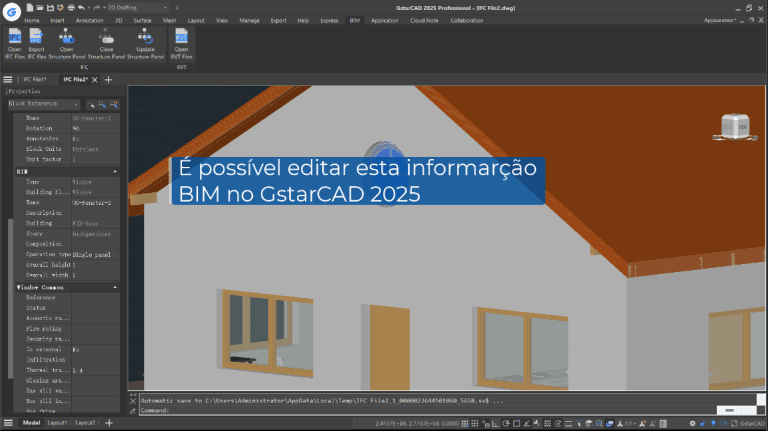
Task: Click the Save As icon in quick access toolbar
Action: point(60,7)
